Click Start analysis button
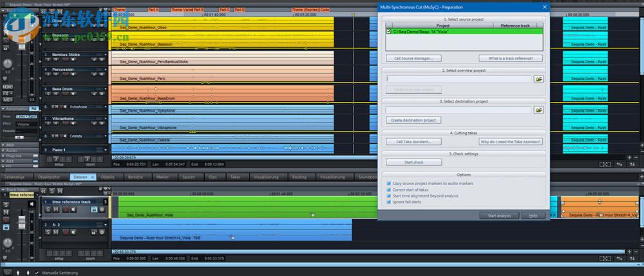644x276 pixels. click(499, 215)
